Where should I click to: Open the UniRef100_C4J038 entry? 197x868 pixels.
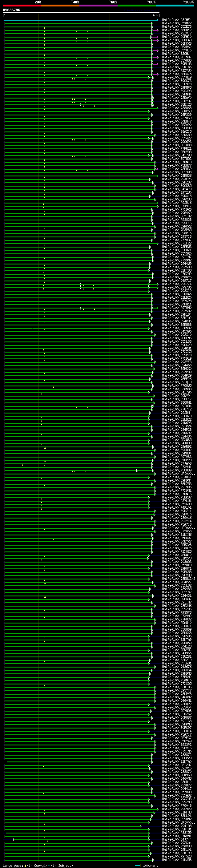click(177, 443)
